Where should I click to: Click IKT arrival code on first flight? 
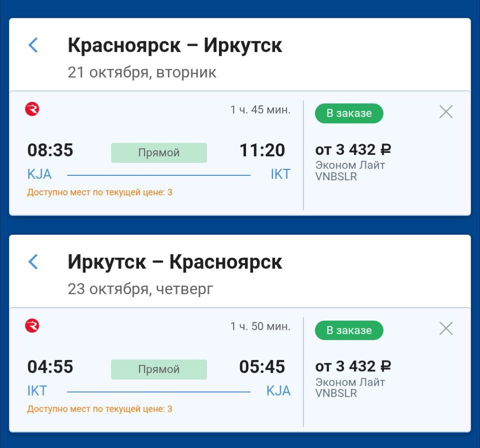point(280,174)
